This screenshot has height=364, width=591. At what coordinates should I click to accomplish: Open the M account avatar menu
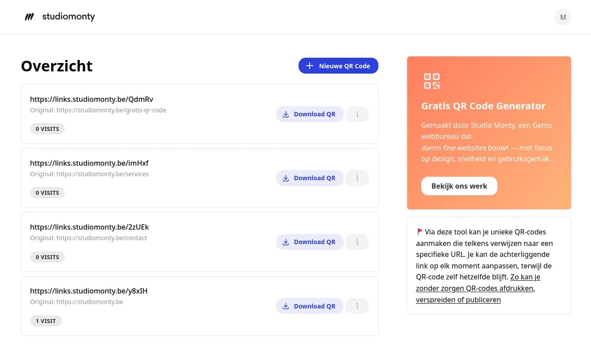point(563,17)
